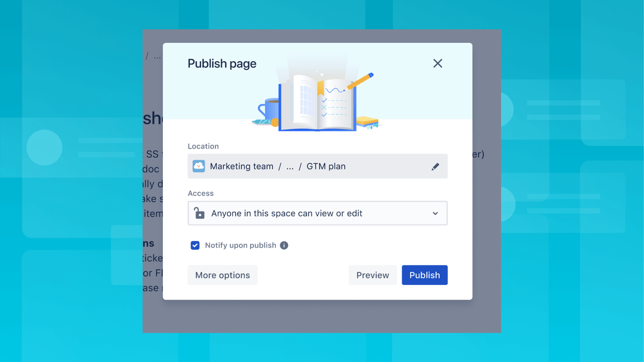The width and height of the screenshot is (644, 362).
Task: Click the More options button
Action: 222,275
